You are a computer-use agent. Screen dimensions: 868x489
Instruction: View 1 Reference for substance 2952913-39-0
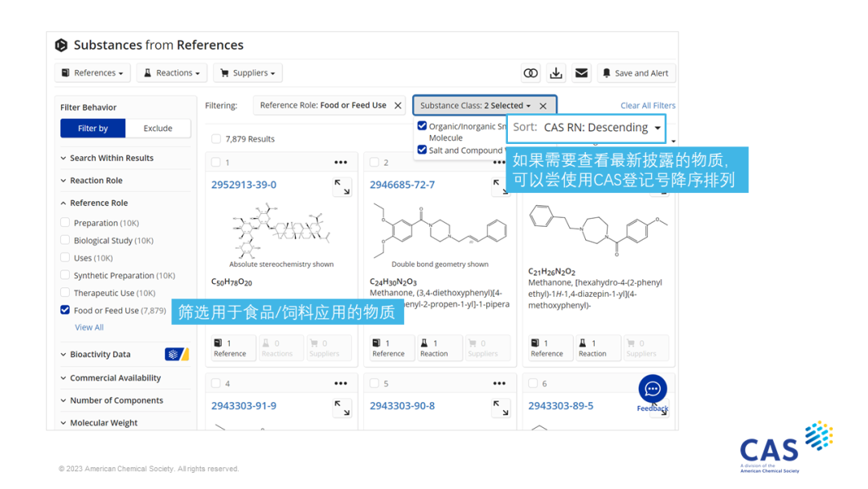[232, 348]
